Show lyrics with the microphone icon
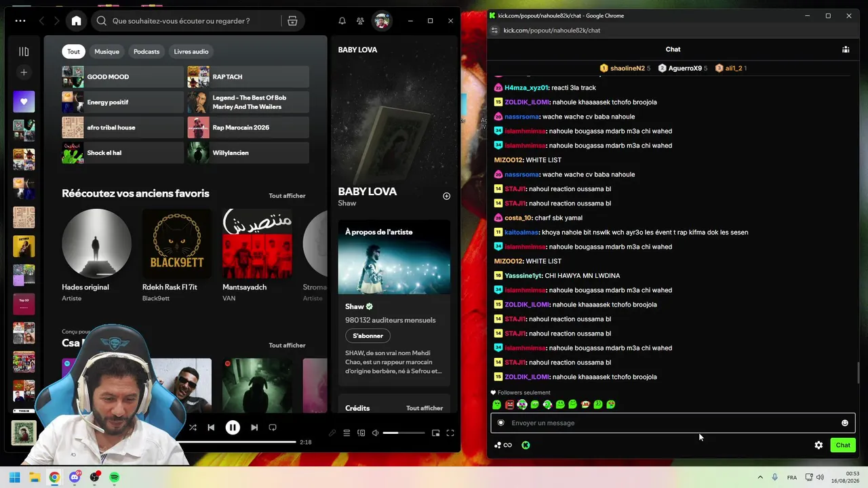Viewport: 868px width, 488px height. click(332, 433)
